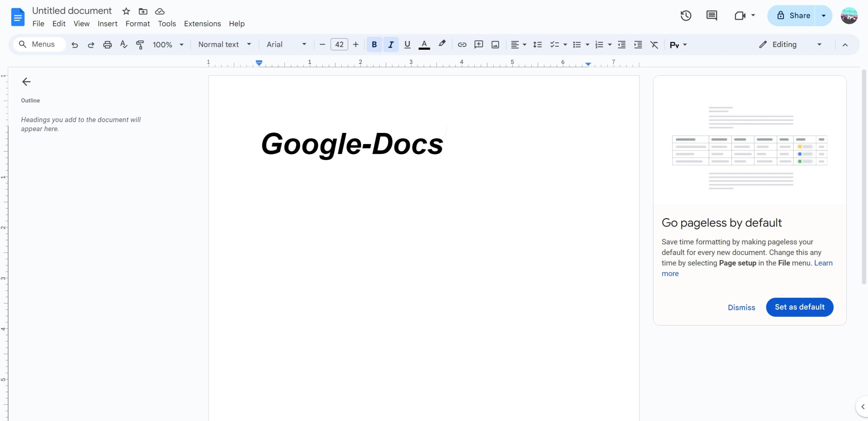Open the Google account avatar
This screenshot has height=421, width=868.
(849, 16)
